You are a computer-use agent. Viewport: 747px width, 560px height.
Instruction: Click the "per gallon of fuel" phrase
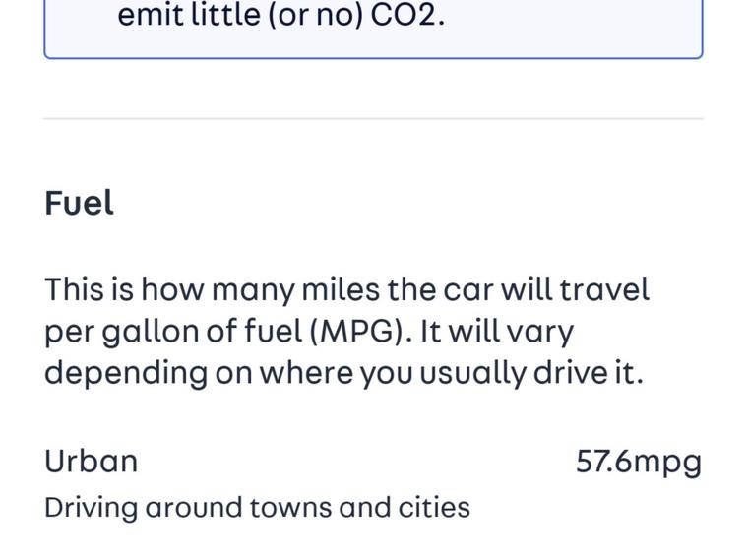coord(174,332)
